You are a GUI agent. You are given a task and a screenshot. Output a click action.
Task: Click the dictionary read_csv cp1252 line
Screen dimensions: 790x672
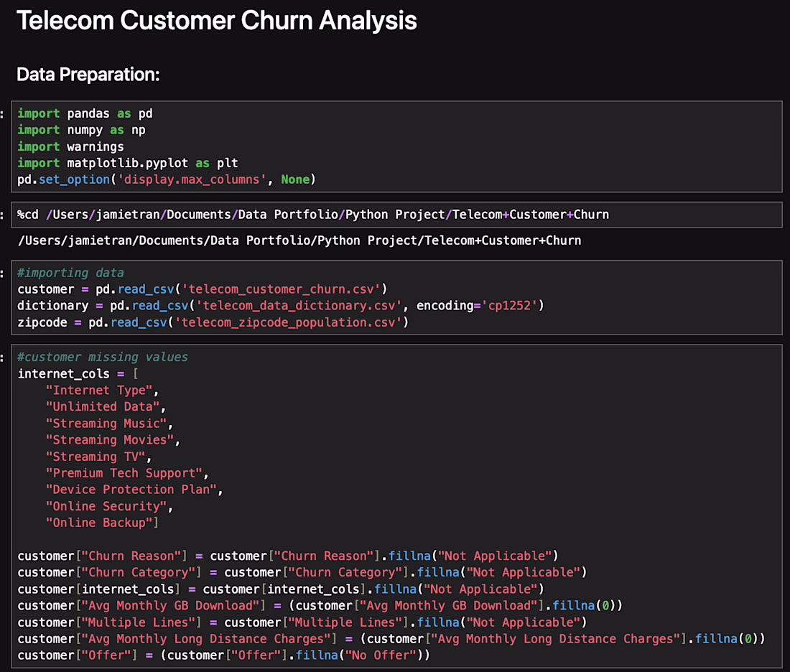coord(281,306)
